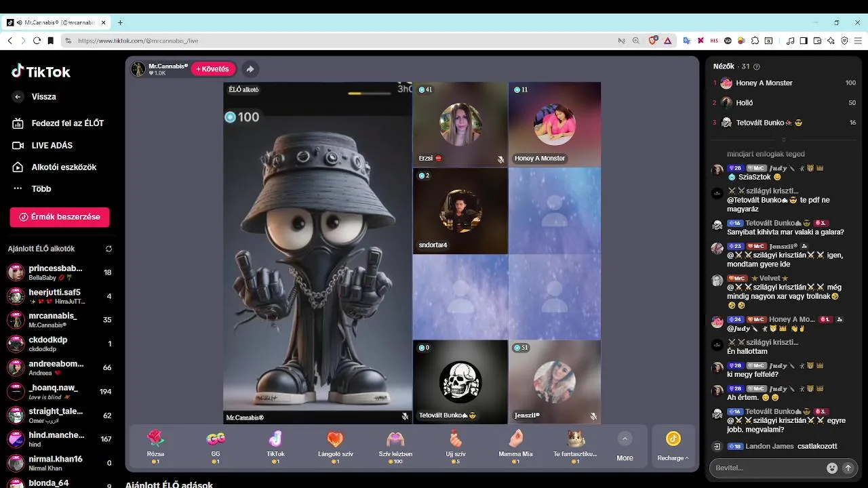This screenshot has width=868, height=488.
Task: Open Fedezd fel az ÉLŐT
Action: point(59,123)
